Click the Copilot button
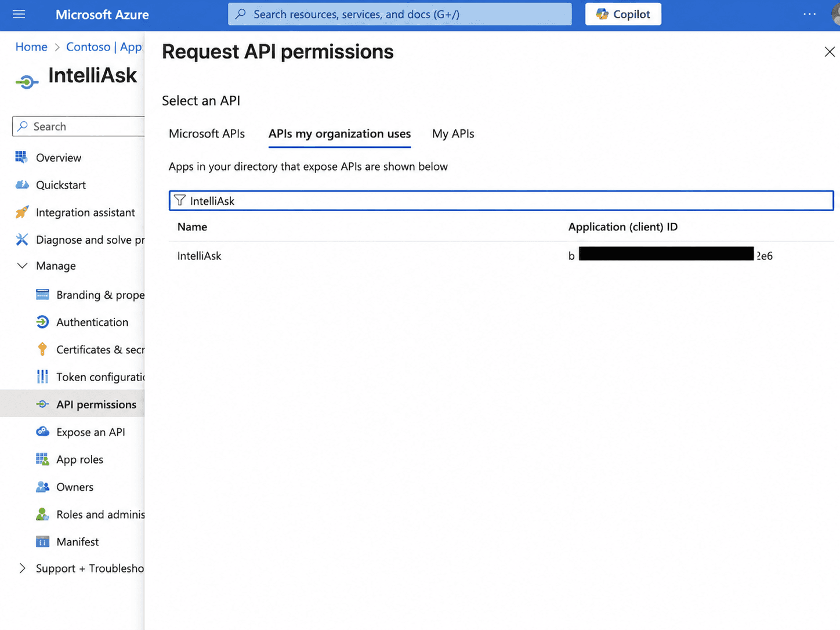Screen dimensions: 840x630 [623, 15]
